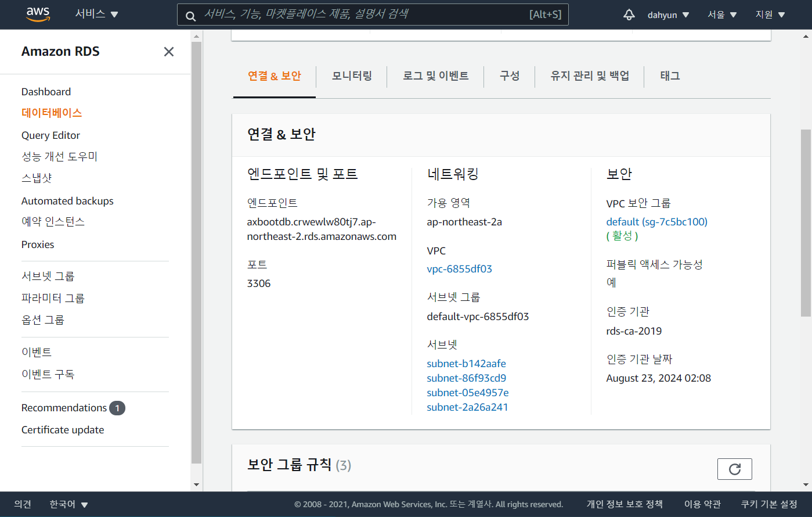
Task: Click the August 23, 2024 02:08 date
Action: tap(658, 378)
